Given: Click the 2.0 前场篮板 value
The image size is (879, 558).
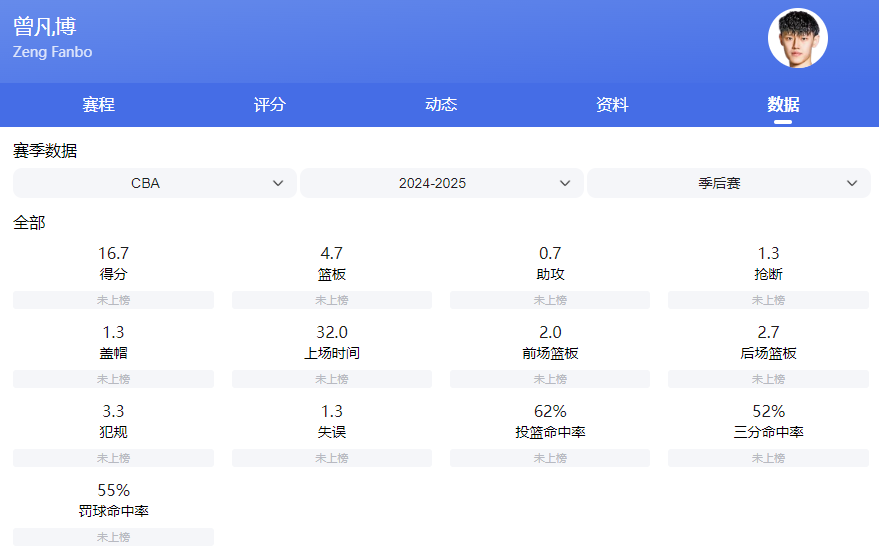Looking at the screenshot, I should tap(550, 333).
